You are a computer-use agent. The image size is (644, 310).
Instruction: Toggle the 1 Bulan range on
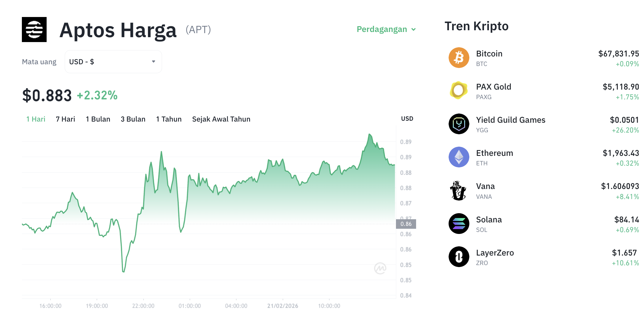coord(98,119)
